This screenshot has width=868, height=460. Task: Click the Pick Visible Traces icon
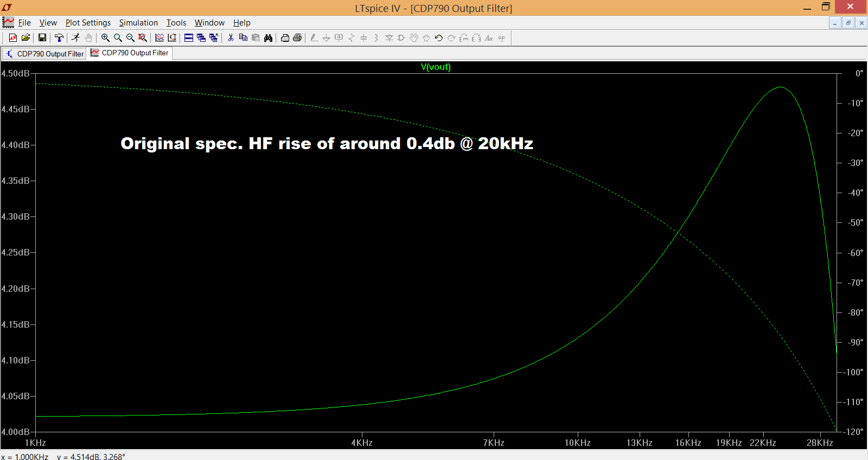click(x=159, y=37)
